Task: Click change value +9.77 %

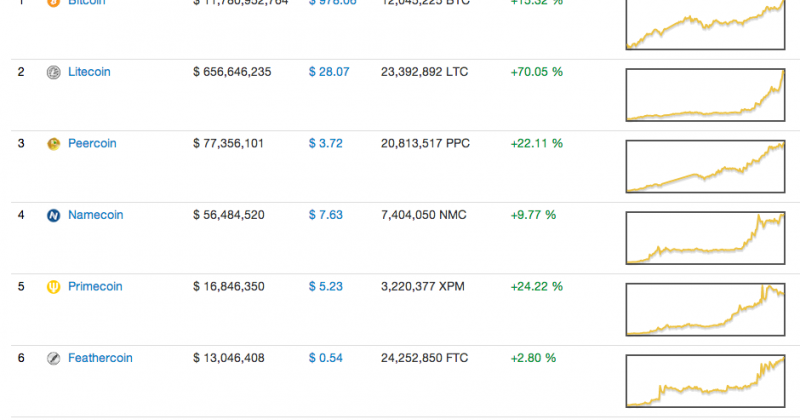Action: coord(533,215)
